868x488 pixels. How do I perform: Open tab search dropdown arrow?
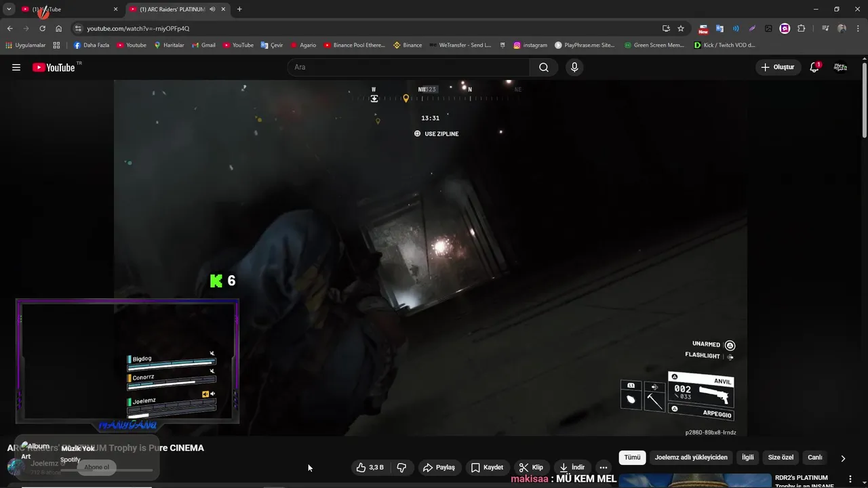click(x=9, y=9)
